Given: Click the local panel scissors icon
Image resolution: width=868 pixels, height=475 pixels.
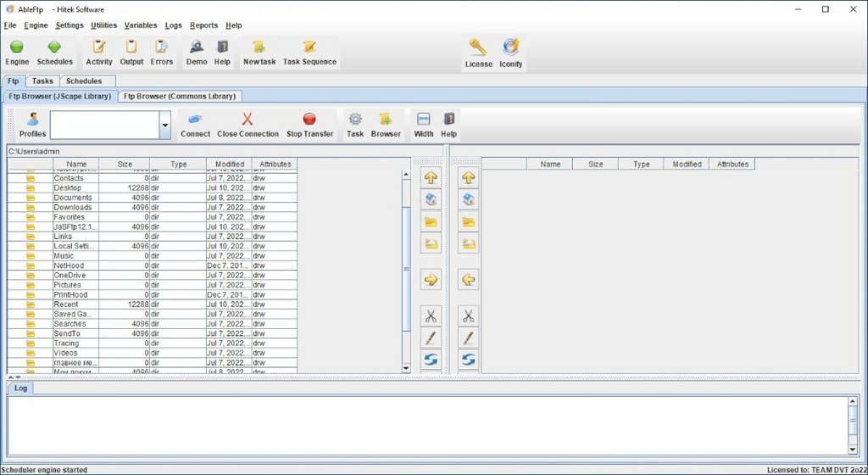Looking at the screenshot, I should 431,316.
